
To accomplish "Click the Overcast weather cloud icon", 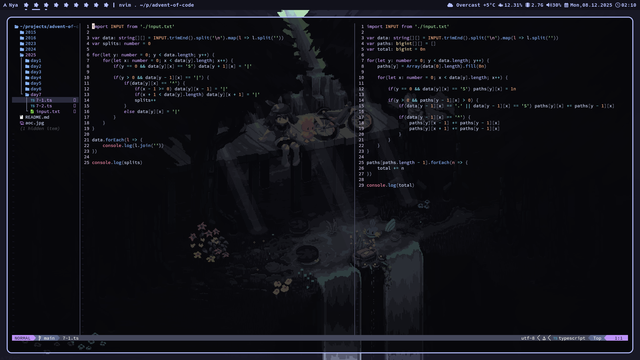I will tap(450, 5).
